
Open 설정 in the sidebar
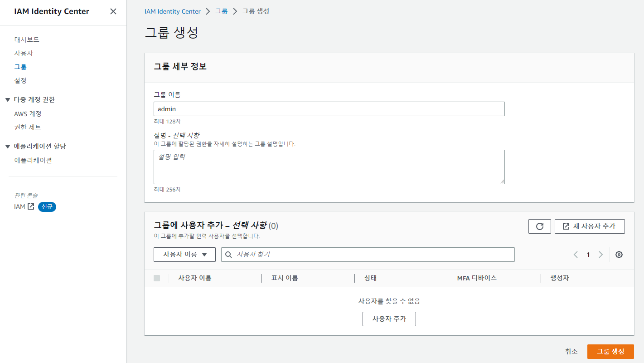20,80
